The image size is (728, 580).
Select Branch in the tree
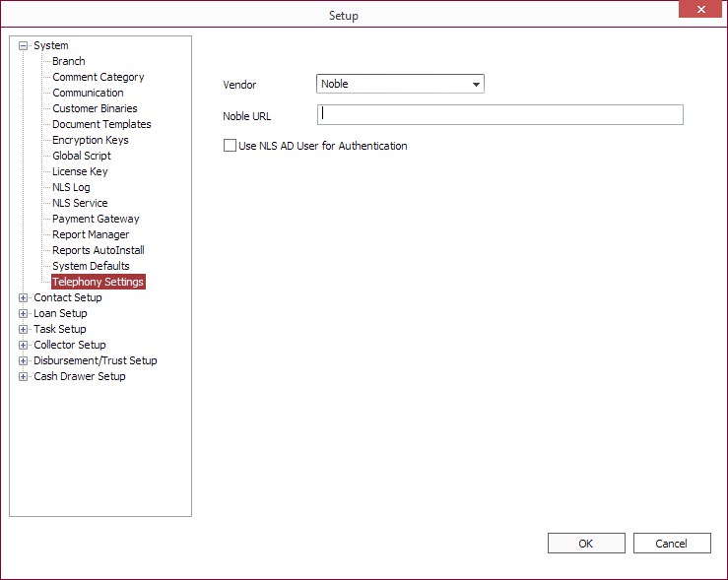(x=69, y=61)
